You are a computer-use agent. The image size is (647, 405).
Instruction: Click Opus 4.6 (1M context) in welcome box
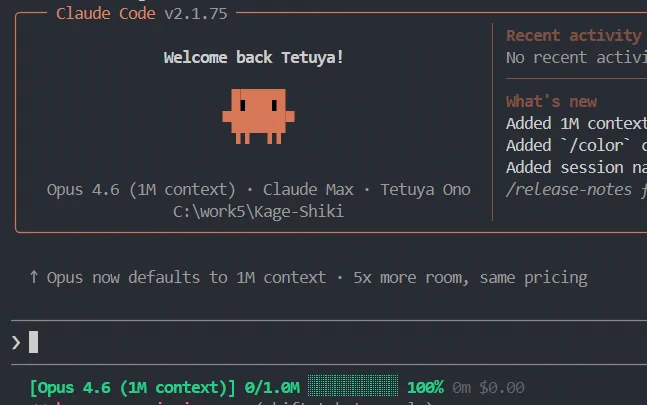(x=141, y=190)
